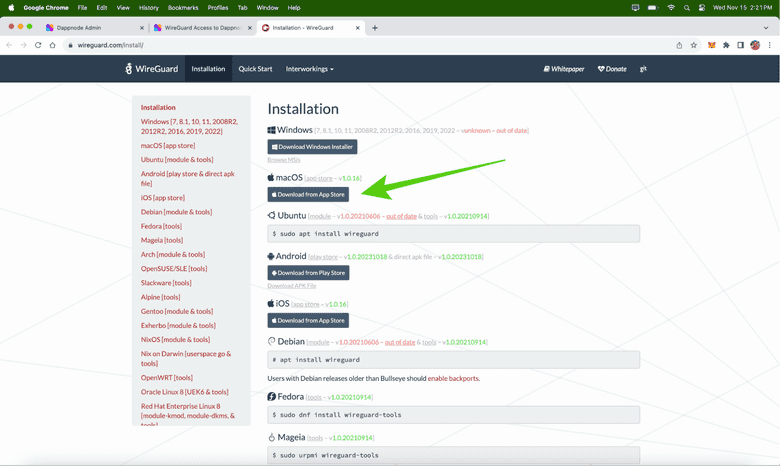The image size is (780, 466).
Task: Switch to the Dappnode Admin tab
Action: 90,28
